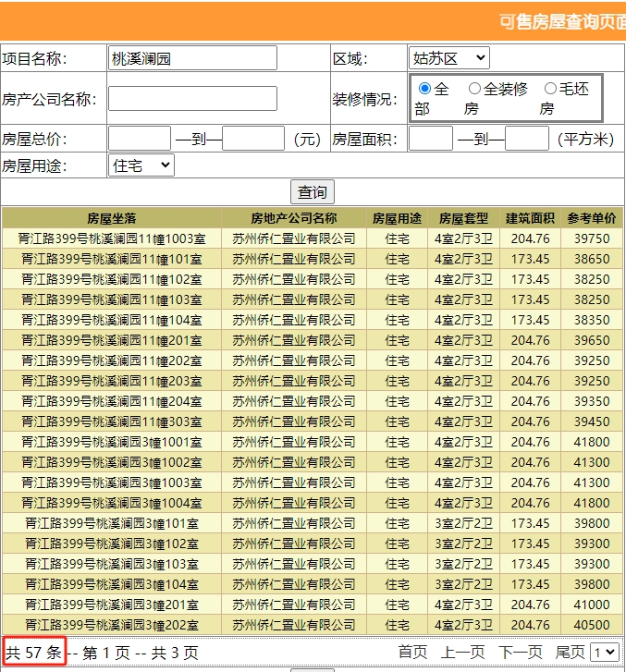Click the 查询 search button
The height and width of the screenshot is (672, 626).
coord(313,192)
